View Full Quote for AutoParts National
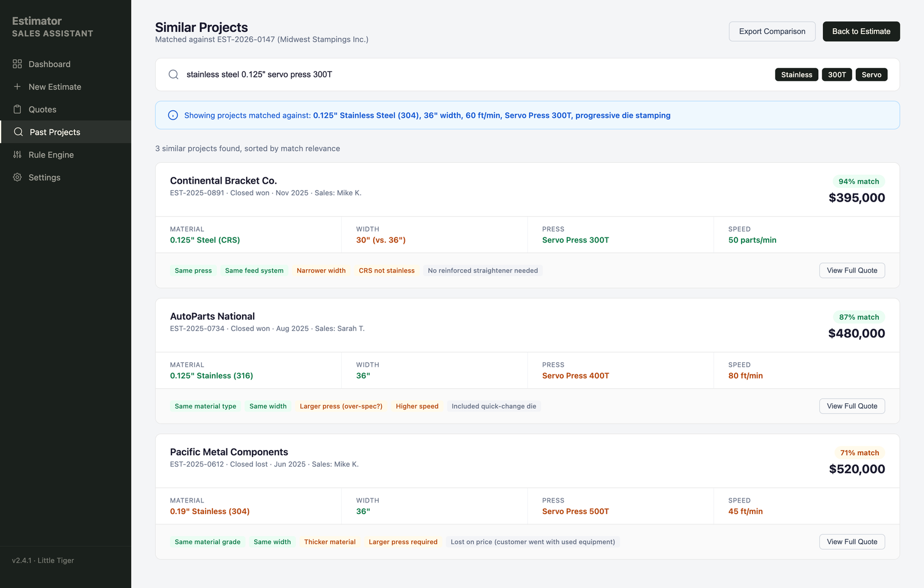 coord(852,406)
